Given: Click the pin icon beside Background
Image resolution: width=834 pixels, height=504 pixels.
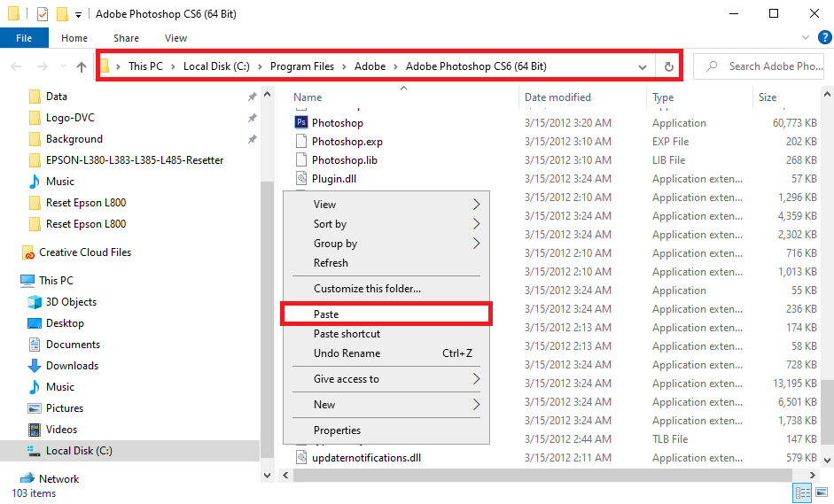Looking at the screenshot, I should coord(252,139).
